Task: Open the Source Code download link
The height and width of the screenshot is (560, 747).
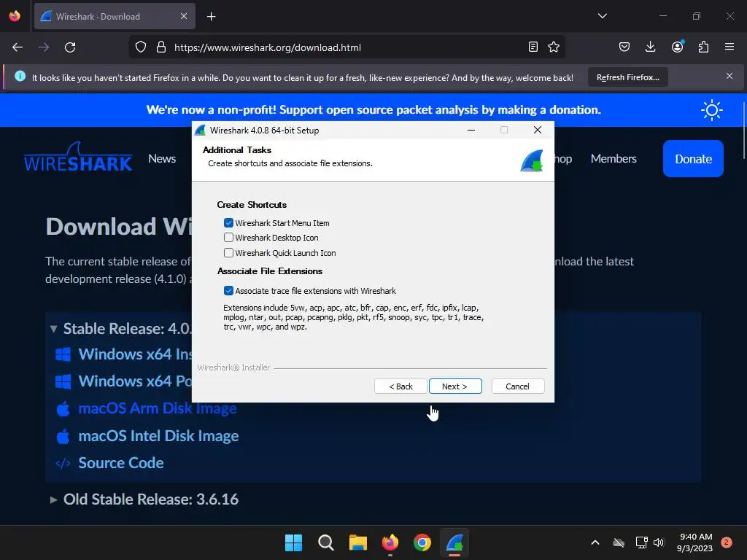Action: click(x=121, y=463)
